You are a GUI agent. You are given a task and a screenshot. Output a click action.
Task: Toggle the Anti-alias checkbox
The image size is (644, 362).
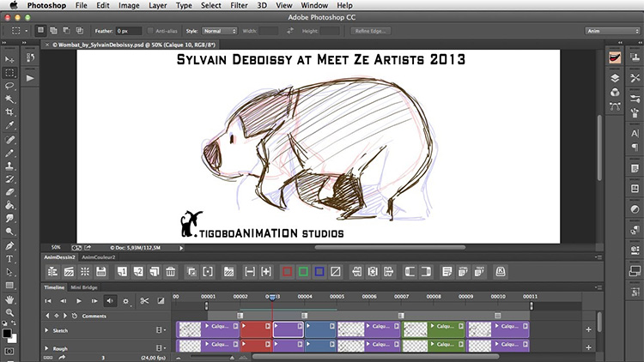coord(150,31)
